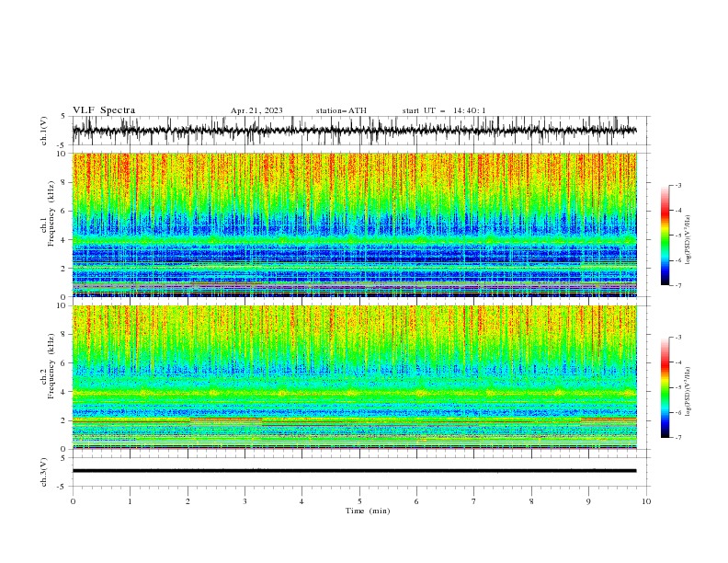728x563 pixels.
Task: Click the ch.3 flat black waveform trace
Action: 354,471
